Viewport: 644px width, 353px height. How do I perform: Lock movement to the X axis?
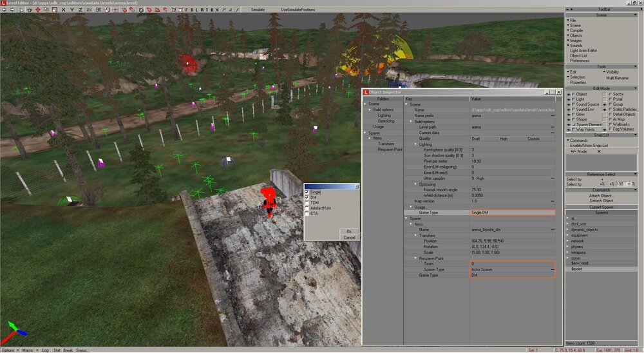click(x=63, y=10)
